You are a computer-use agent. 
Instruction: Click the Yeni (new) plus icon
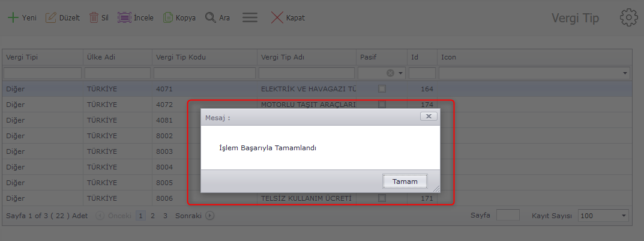tap(13, 17)
